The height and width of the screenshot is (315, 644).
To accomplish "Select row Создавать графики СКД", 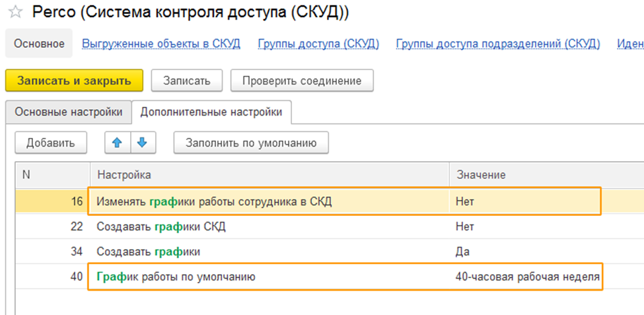I will pos(161,227).
